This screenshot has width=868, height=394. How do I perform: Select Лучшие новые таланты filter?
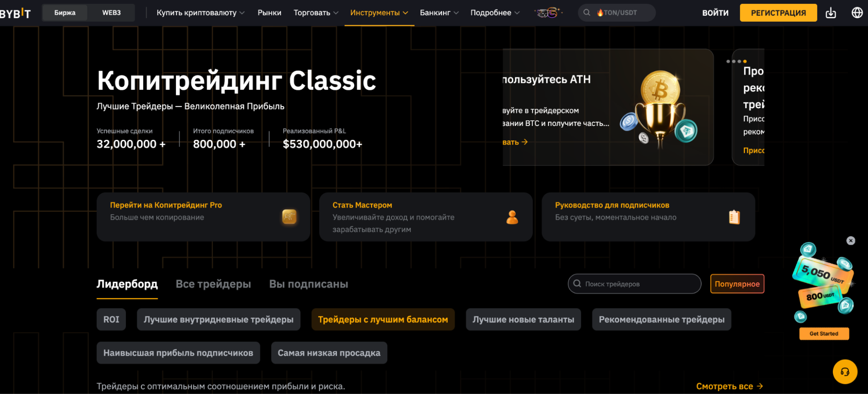[523, 320]
